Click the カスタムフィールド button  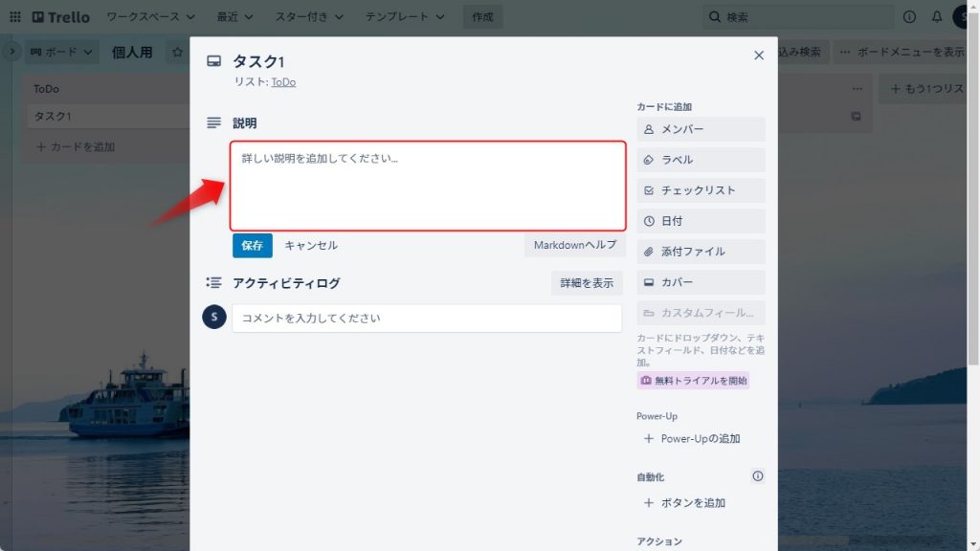(701, 313)
